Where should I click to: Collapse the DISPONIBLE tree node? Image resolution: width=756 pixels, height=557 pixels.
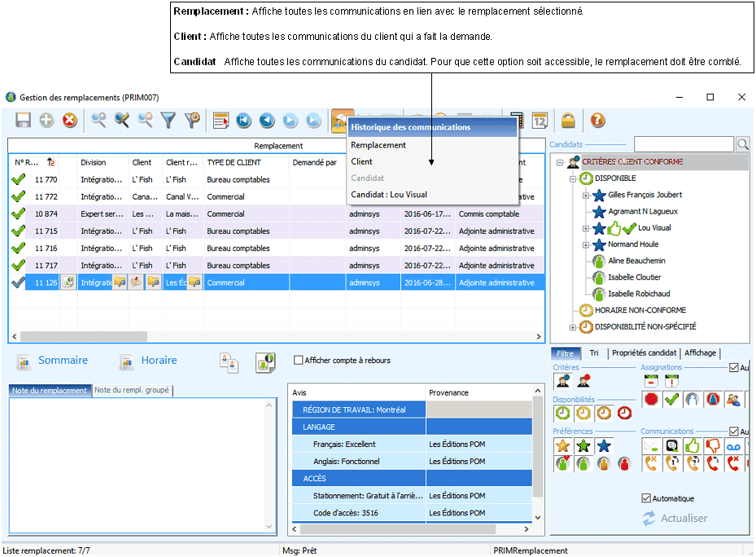point(573,178)
